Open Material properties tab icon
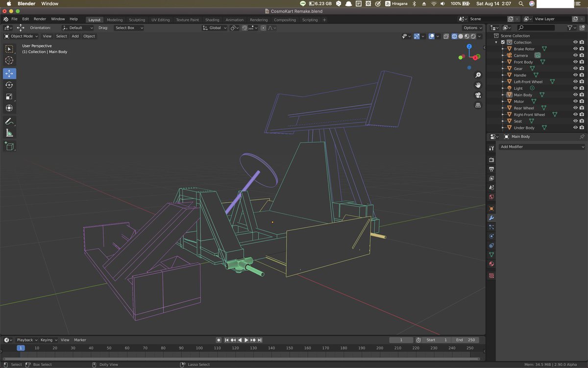Viewport: 588px width, 368px height. [491, 264]
